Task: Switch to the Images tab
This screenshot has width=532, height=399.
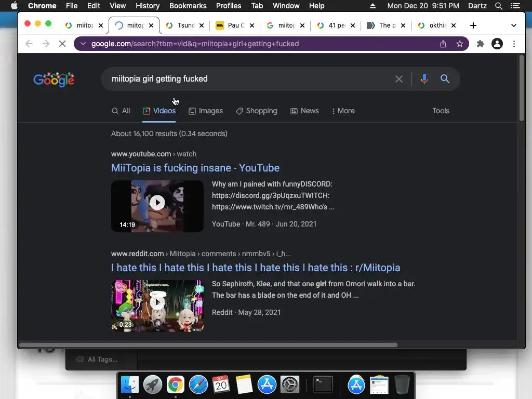Action: click(206, 111)
